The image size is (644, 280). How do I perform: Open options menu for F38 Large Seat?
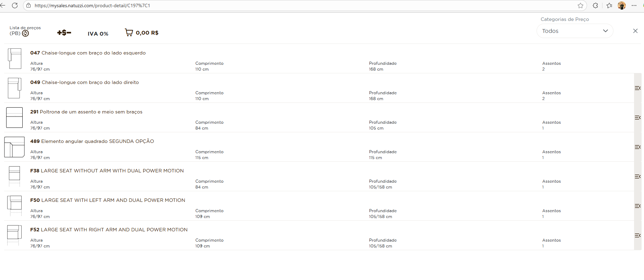(x=637, y=176)
